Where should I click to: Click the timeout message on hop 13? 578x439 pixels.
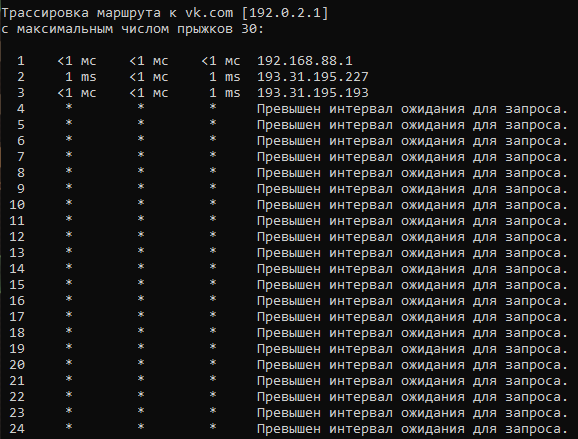(x=412, y=253)
